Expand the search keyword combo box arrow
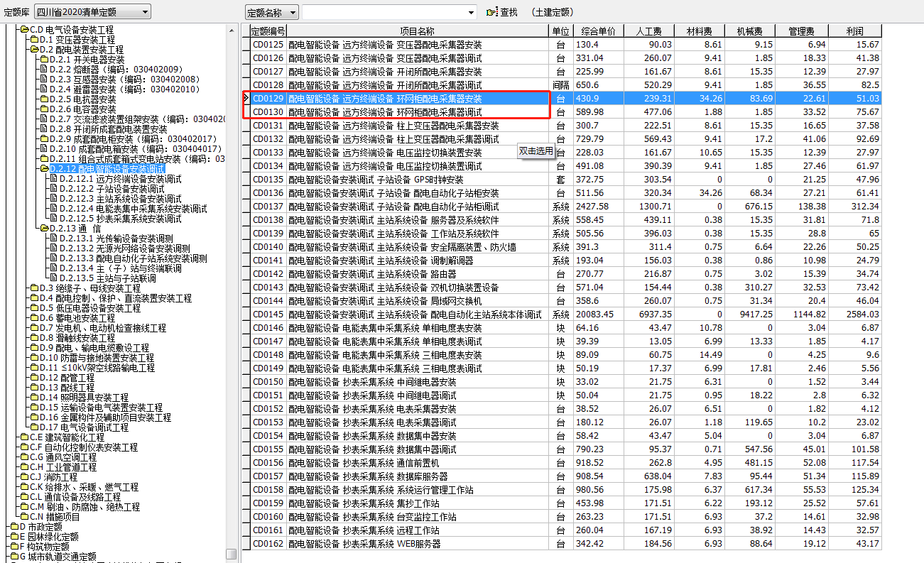 [471, 13]
